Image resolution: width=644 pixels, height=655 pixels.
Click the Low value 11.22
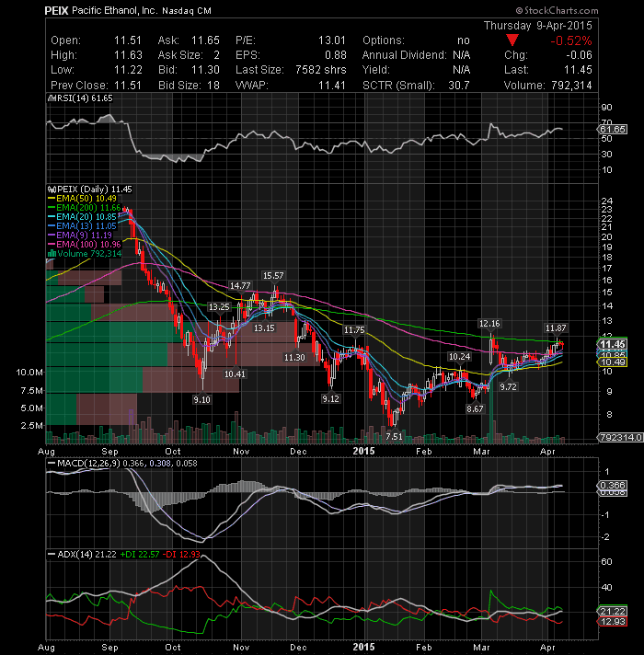click(128, 70)
